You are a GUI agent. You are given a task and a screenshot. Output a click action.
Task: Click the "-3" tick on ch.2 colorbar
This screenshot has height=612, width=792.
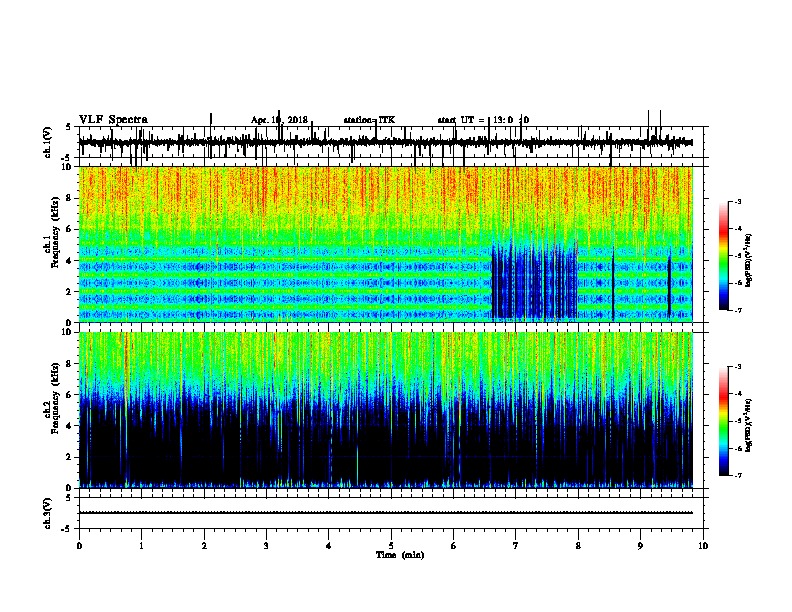(x=737, y=367)
